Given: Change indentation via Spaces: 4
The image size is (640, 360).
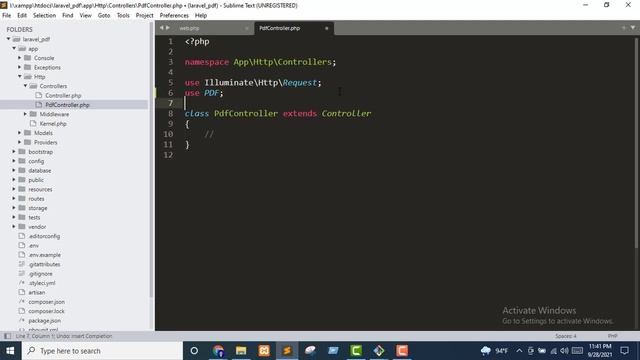Looking at the screenshot, I should (x=566, y=336).
